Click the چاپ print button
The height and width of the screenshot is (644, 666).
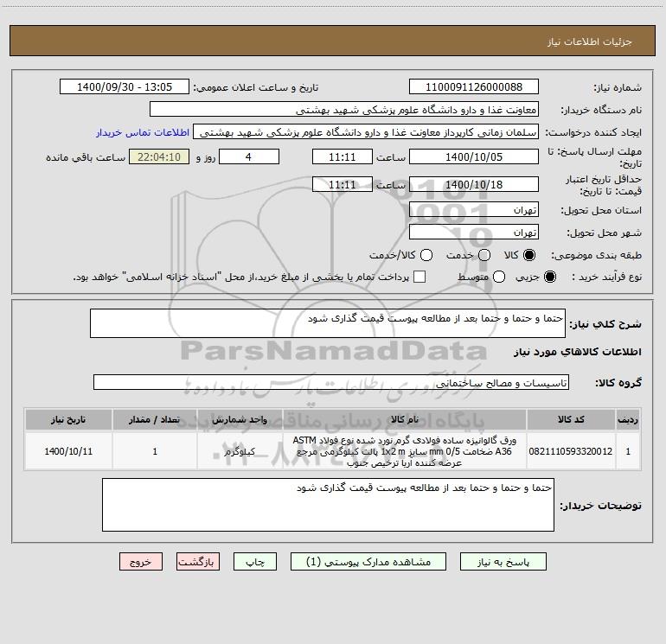(x=255, y=562)
